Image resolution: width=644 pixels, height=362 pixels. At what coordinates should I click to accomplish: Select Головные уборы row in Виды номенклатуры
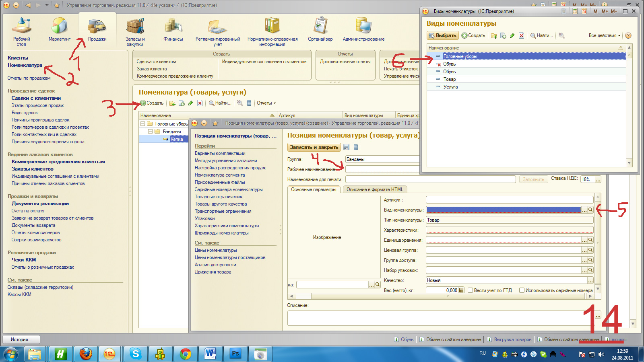coord(526,56)
